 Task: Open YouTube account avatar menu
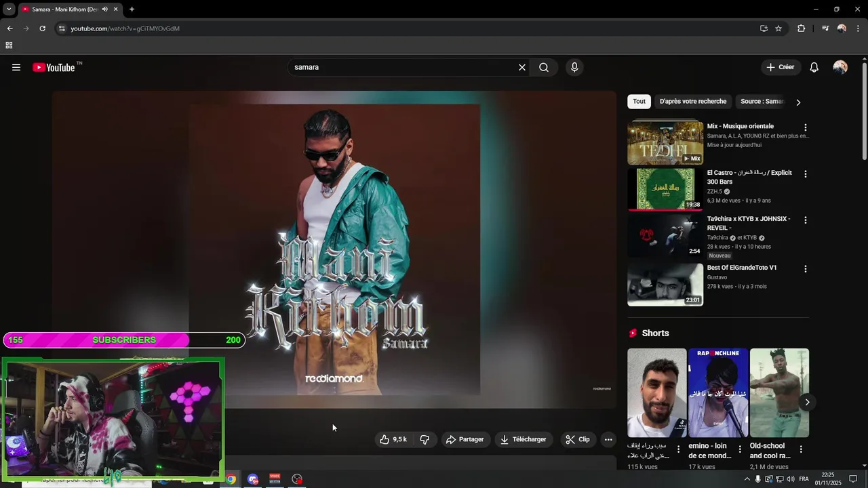pos(840,67)
